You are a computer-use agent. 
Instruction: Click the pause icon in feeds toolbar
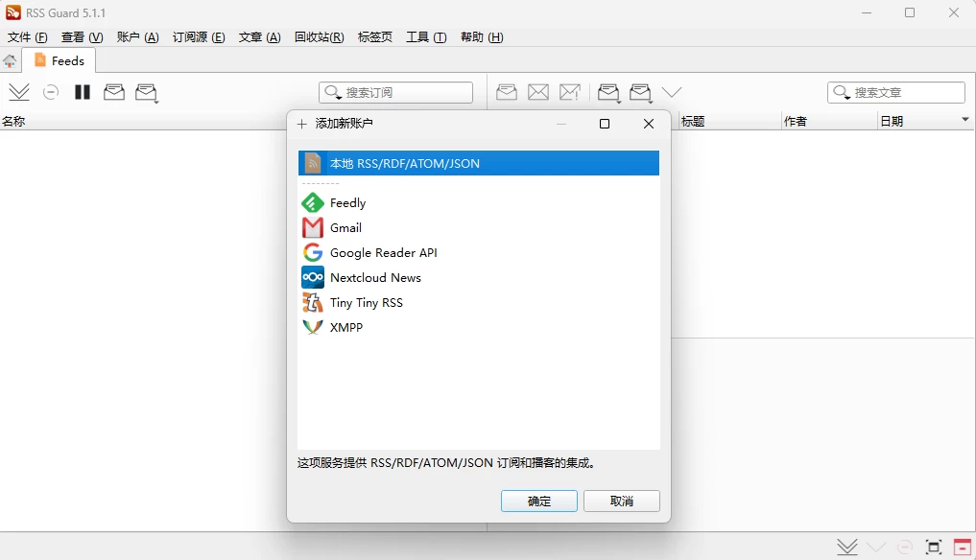coord(83,93)
